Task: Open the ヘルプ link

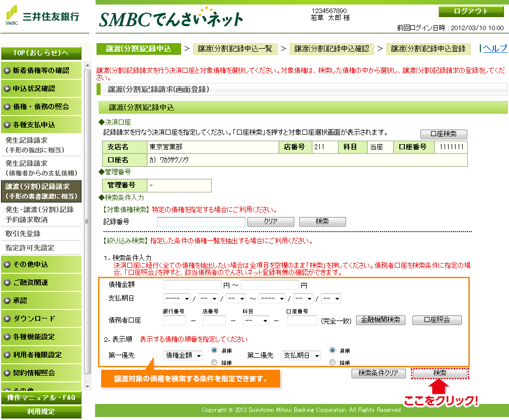Action: (x=495, y=48)
